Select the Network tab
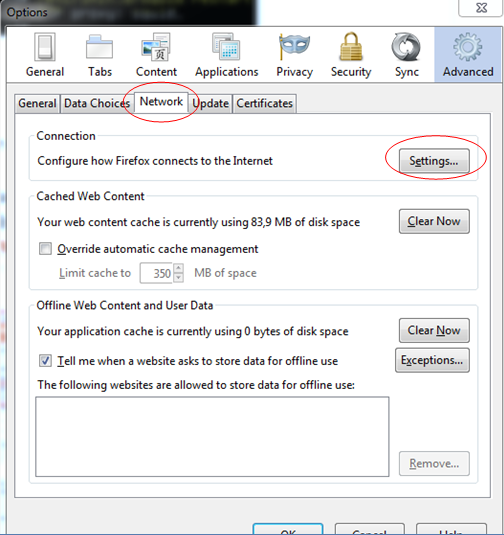The height and width of the screenshot is (535, 504). tap(161, 102)
